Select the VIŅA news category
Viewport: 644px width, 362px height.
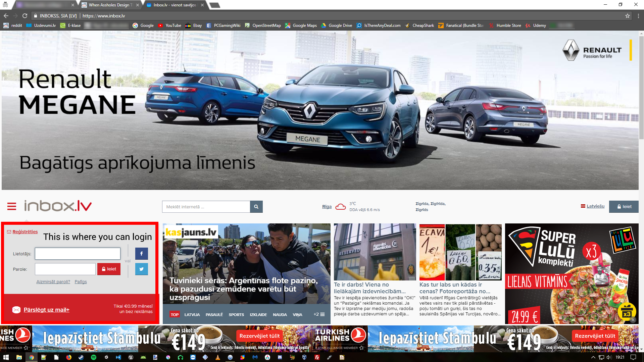(x=297, y=315)
